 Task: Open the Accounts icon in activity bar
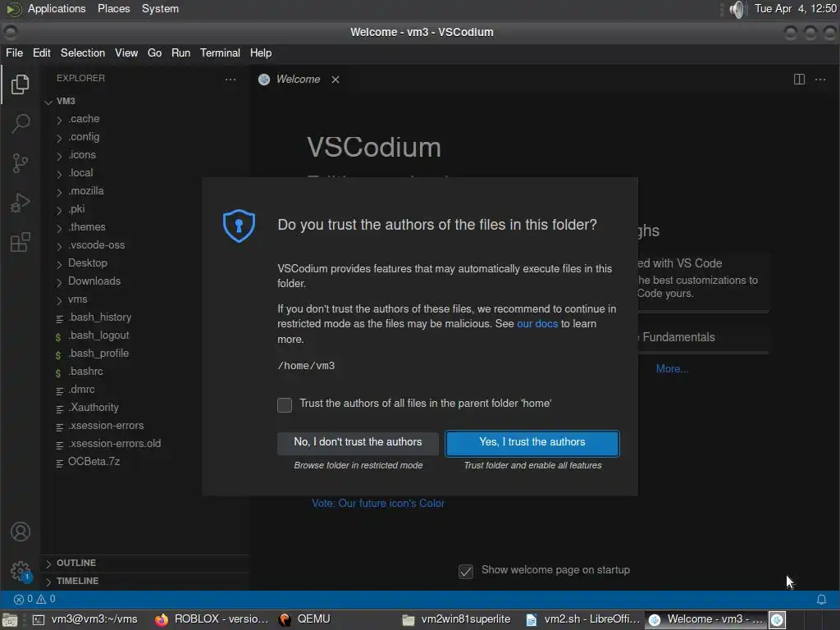[x=21, y=532]
